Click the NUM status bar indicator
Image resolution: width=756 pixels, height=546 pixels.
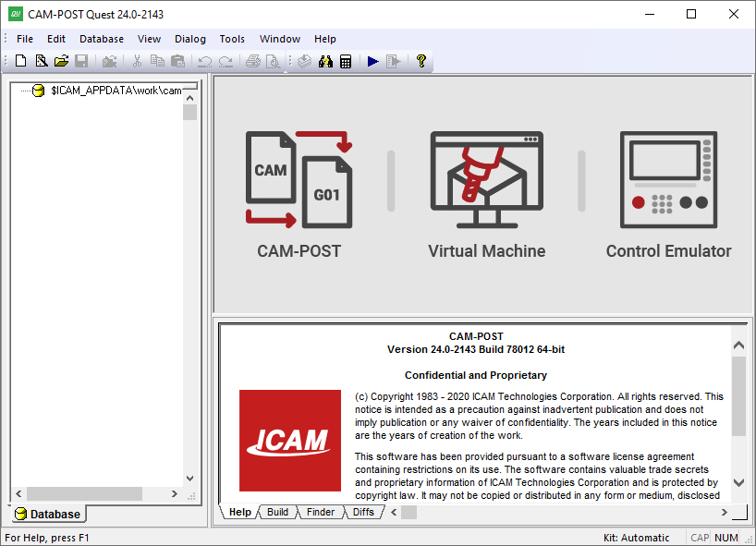pos(726,538)
